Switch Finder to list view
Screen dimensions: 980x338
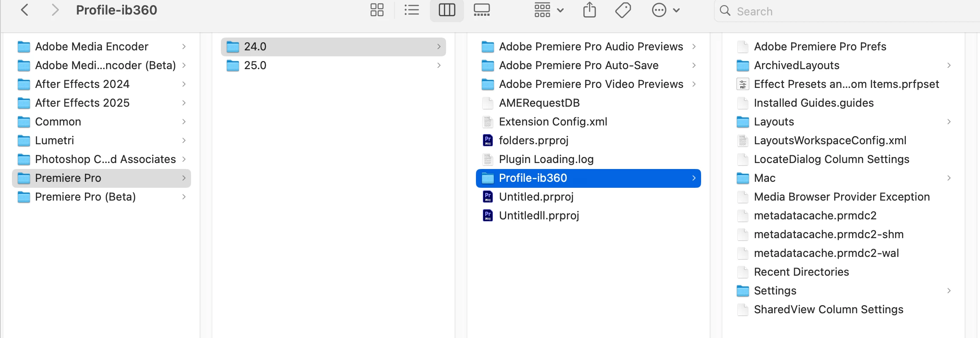click(412, 10)
